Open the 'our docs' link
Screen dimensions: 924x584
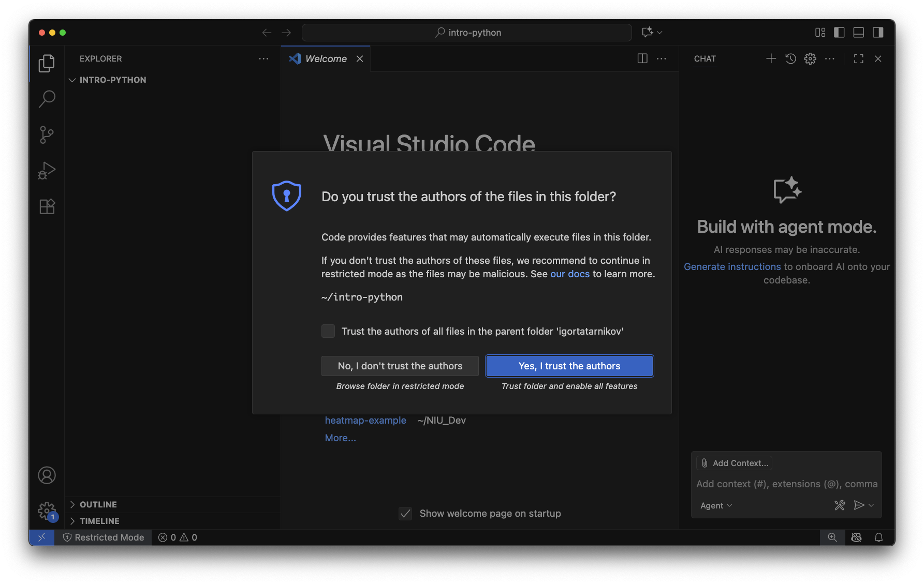click(569, 274)
